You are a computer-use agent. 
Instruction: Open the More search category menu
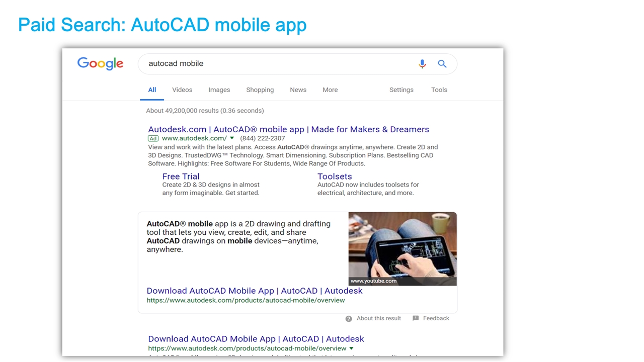330,90
